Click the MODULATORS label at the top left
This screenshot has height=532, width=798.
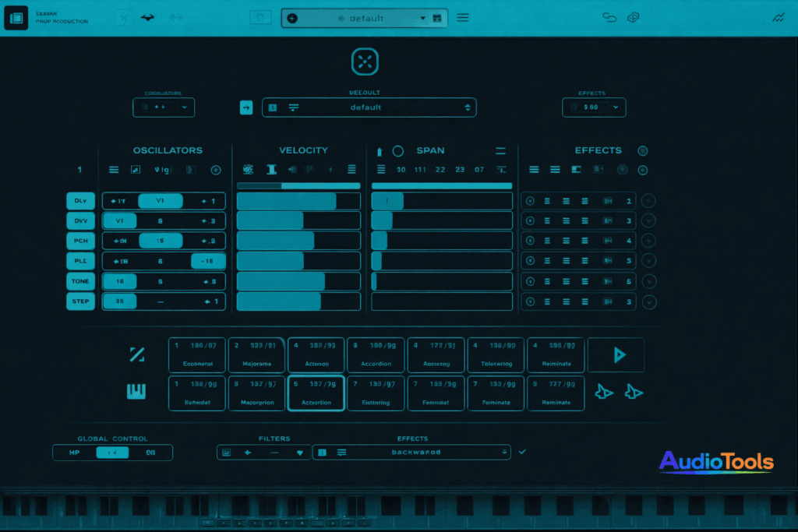click(x=163, y=93)
